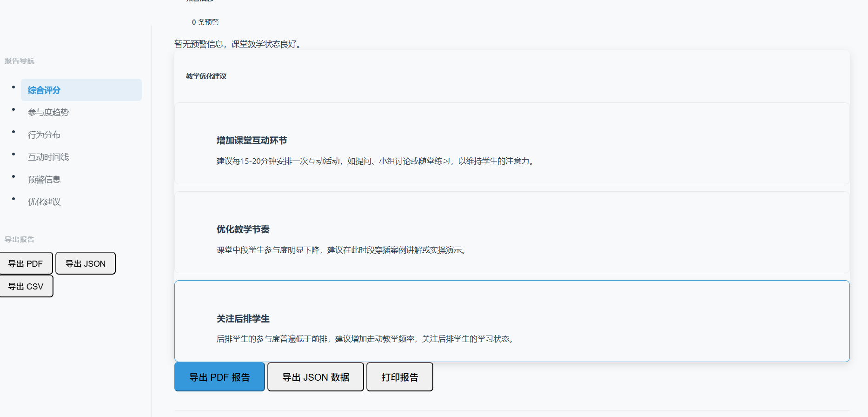Click the 暂无预警信息 status message
868x417 pixels.
click(x=239, y=44)
